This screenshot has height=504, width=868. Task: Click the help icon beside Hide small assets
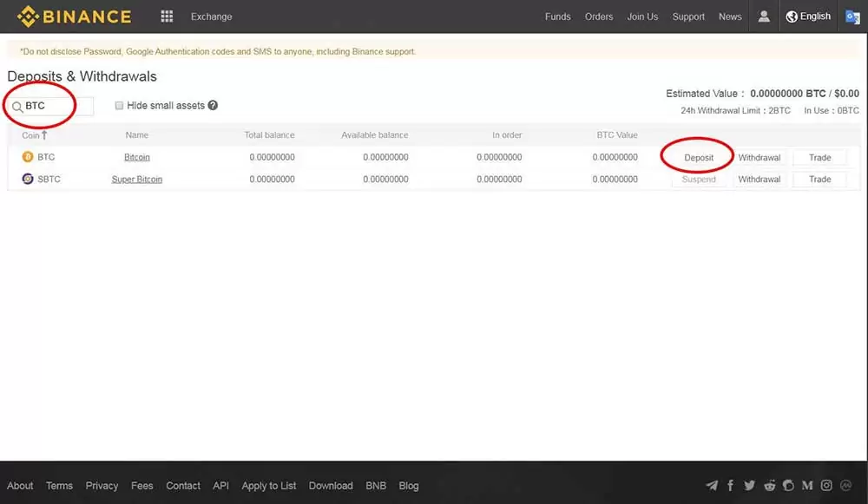pos(213,105)
